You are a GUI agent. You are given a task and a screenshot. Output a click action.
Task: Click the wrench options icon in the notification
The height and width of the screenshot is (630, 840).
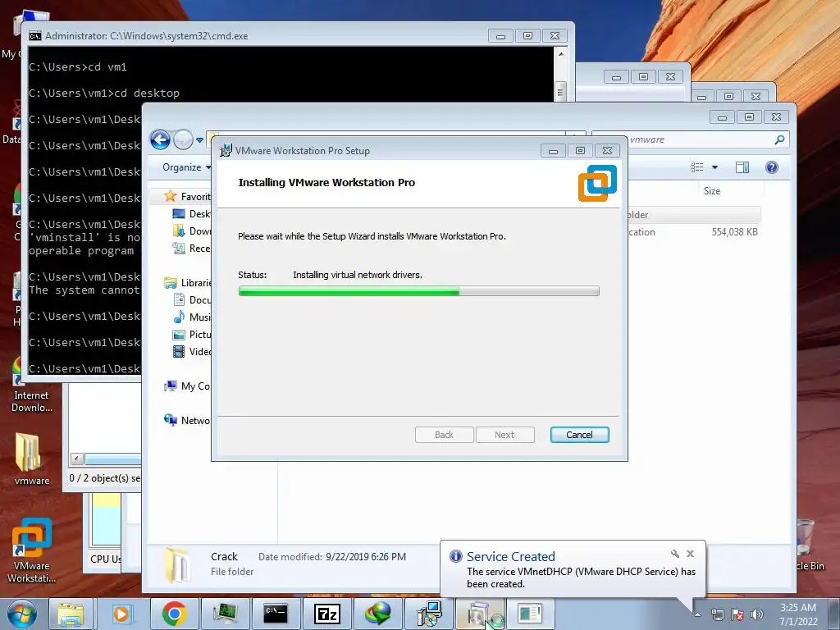(674, 554)
